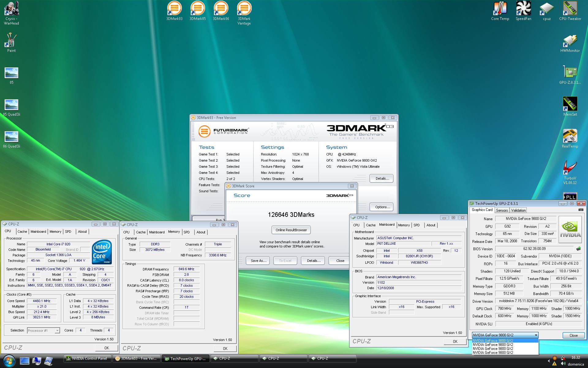Viewport: 588px width, 368px height.
Task: Switch to Validation tab in GPU-Z
Action: pyautogui.click(x=518, y=210)
